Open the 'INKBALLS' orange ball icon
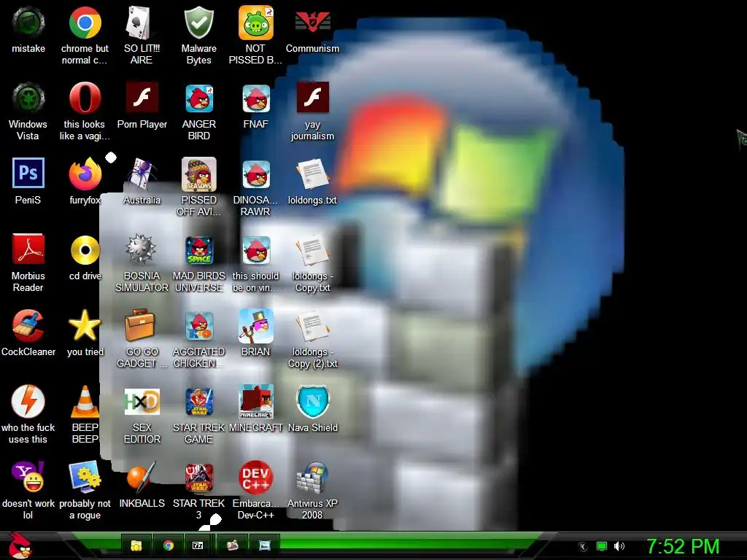 pyautogui.click(x=142, y=477)
